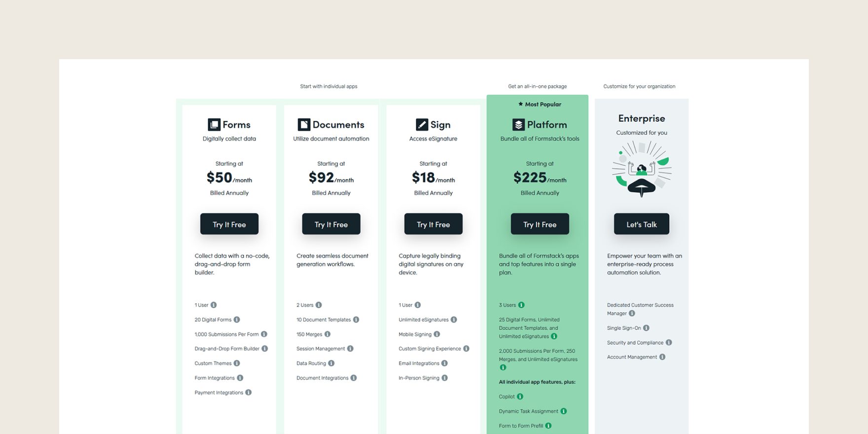The image size is (868, 434).
Task: Show info for 10 Document Templates
Action: pyautogui.click(x=356, y=320)
